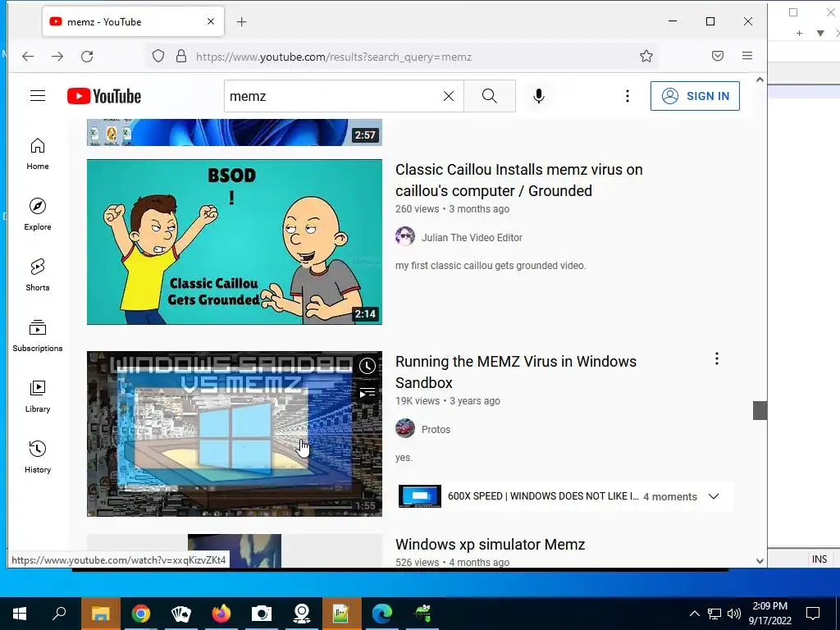The width and height of the screenshot is (840, 630).
Task: Reload the current page
Action: [x=87, y=57]
